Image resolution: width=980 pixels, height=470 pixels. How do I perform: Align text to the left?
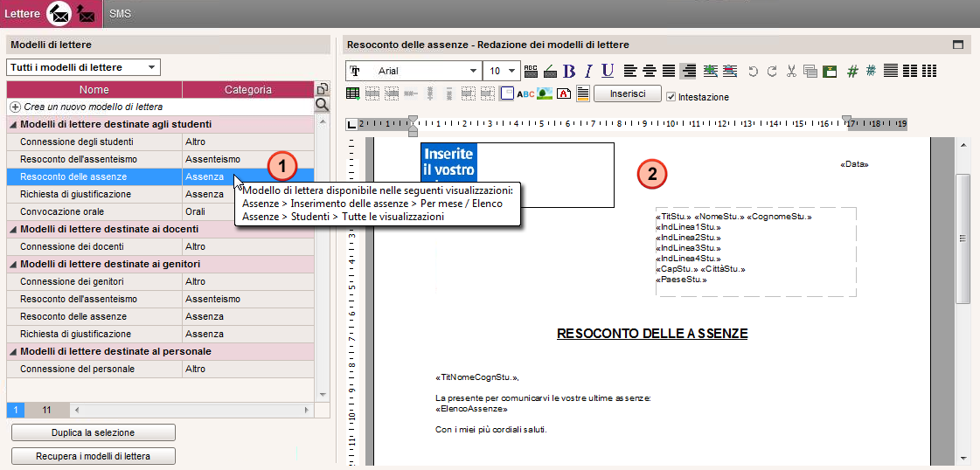(630, 71)
